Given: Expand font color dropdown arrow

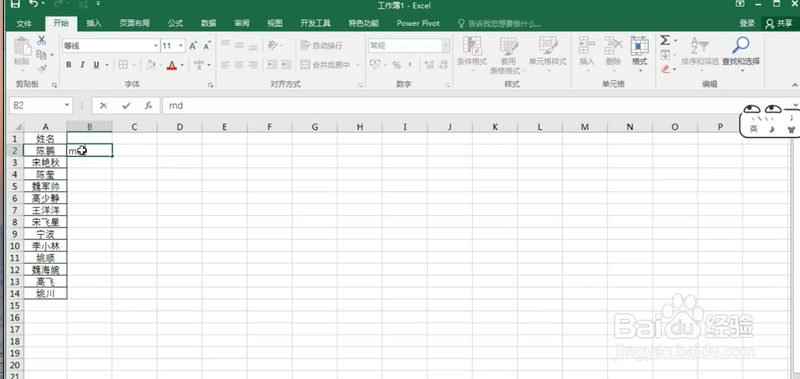Looking at the screenshot, I should tap(182, 65).
